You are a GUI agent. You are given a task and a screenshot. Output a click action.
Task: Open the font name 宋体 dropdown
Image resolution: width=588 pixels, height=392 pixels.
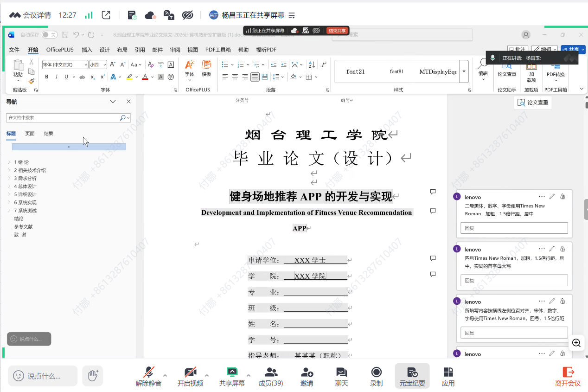[x=86, y=65]
